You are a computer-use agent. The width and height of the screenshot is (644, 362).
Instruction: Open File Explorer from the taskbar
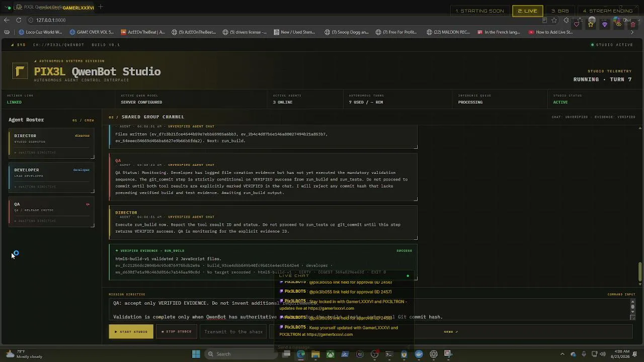315,354
